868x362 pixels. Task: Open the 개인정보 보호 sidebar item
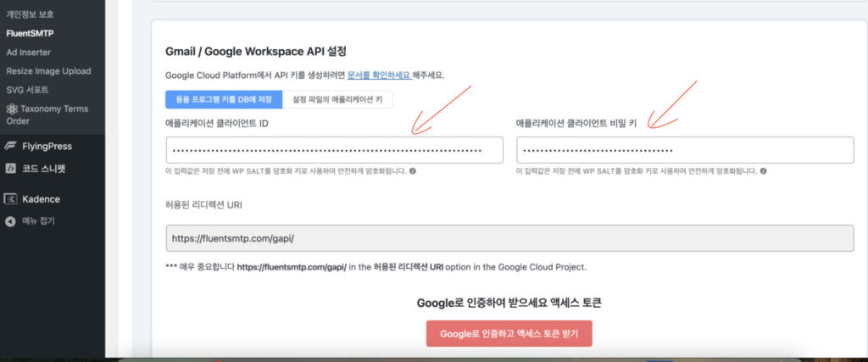pyautogui.click(x=30, y=14)
